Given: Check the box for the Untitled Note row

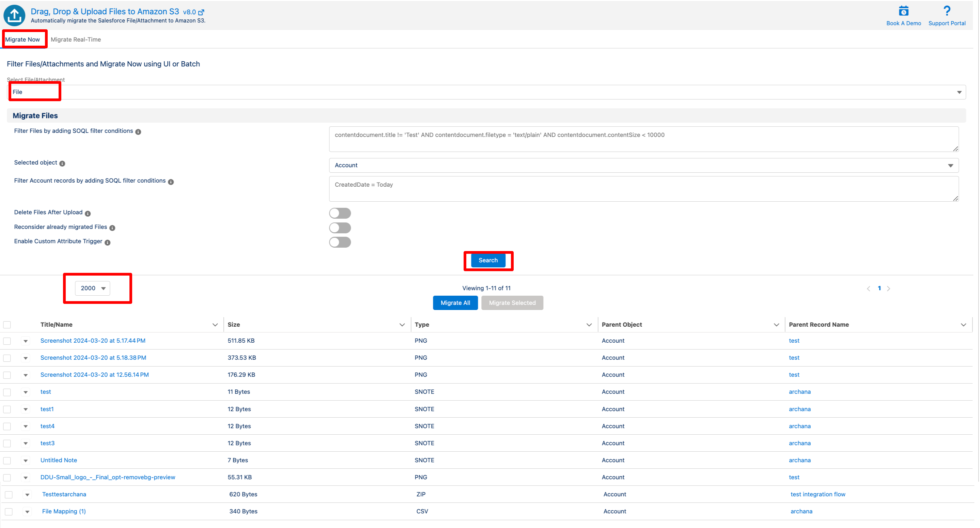Looking at the screenshot, I should (x=7, y=460).
